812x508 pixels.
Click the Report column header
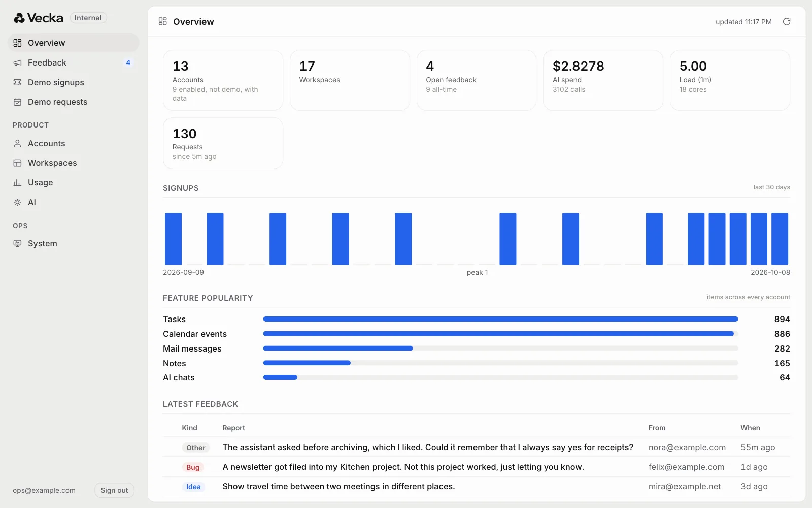(233, 428)
